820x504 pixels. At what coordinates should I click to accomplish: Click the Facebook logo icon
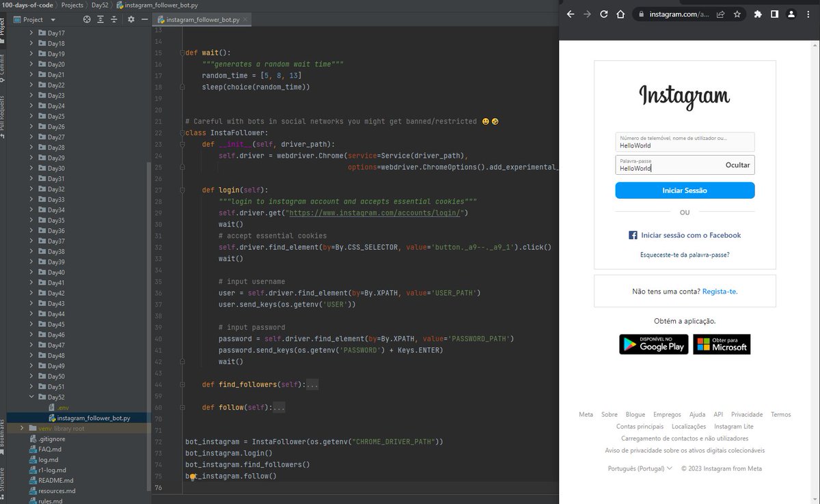pos(633,235)
